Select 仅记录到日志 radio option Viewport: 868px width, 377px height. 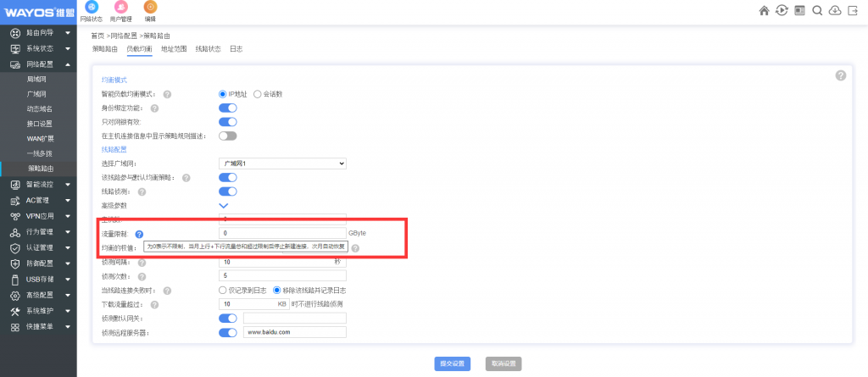[x=223, y=290]
